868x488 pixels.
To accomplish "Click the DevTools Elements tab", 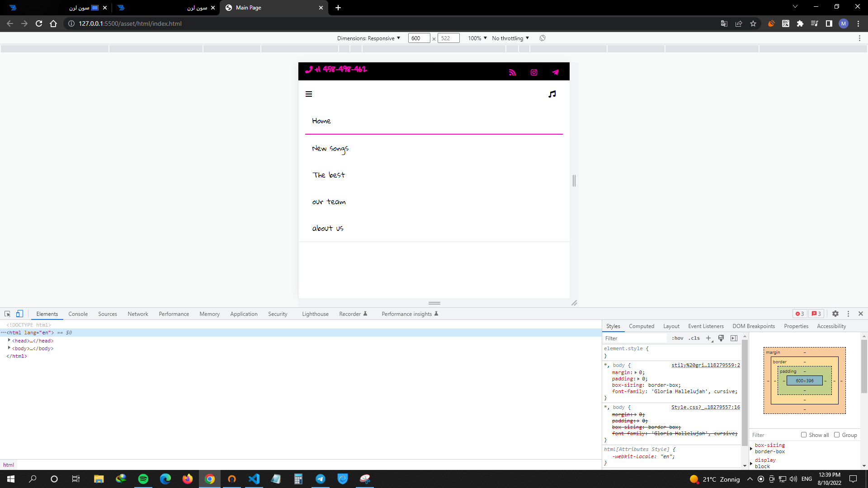I will point(47,314).
